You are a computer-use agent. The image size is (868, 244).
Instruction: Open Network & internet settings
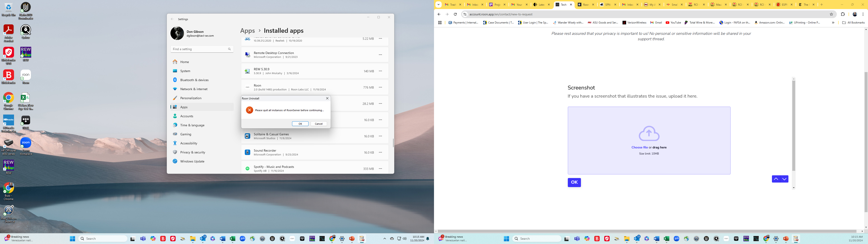coord(202,89)
